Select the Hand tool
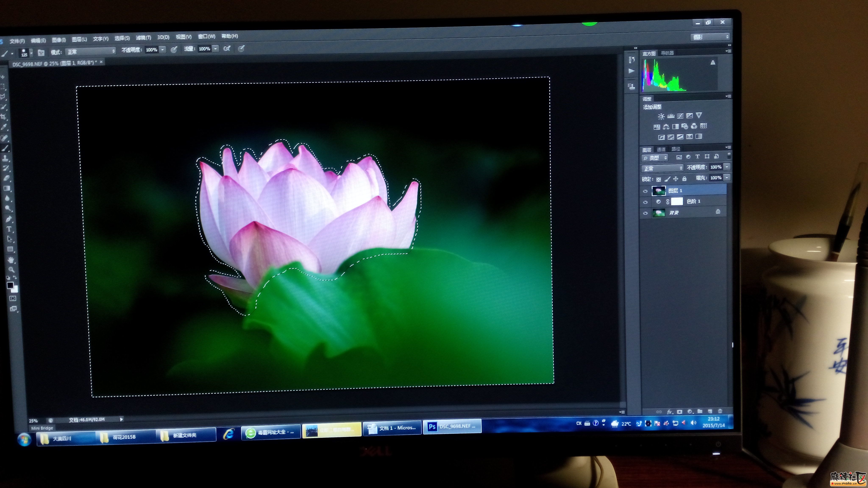Screen dimensions: 868x488 click(x=11, y=260)
